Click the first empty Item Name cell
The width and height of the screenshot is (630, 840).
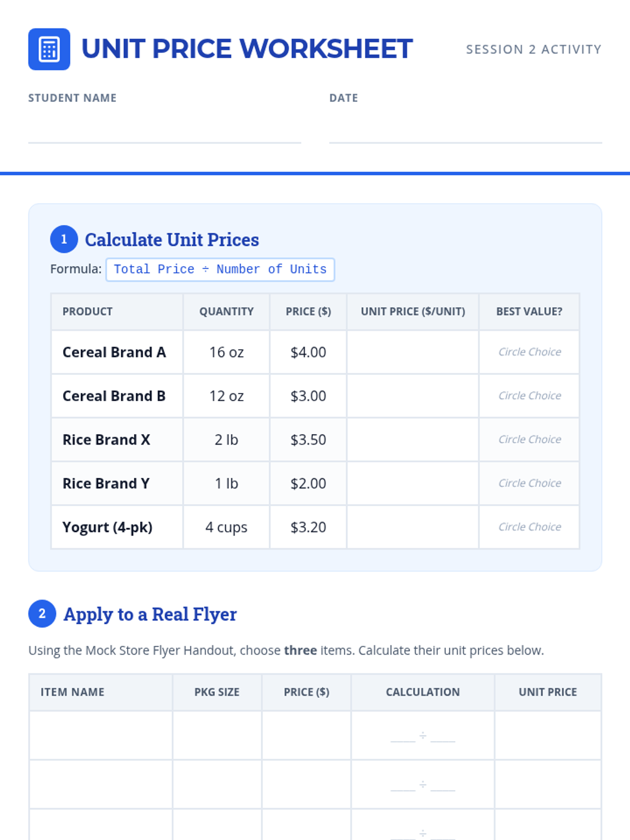[101, 735]
